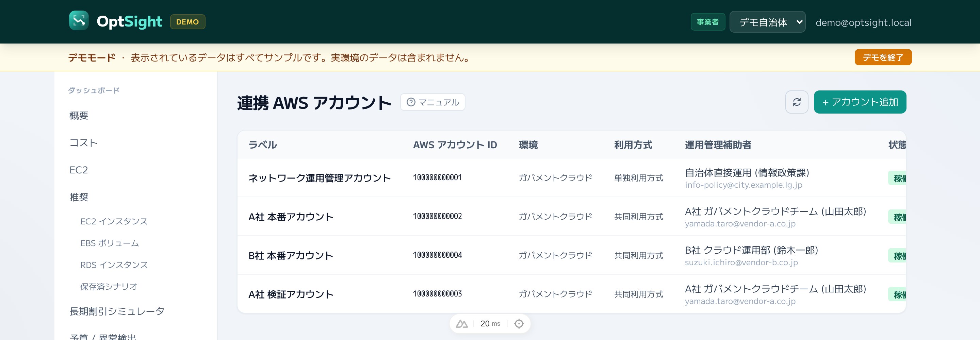
Task: Open the 概要 sidebar item
Action: [x=79, y=116]
